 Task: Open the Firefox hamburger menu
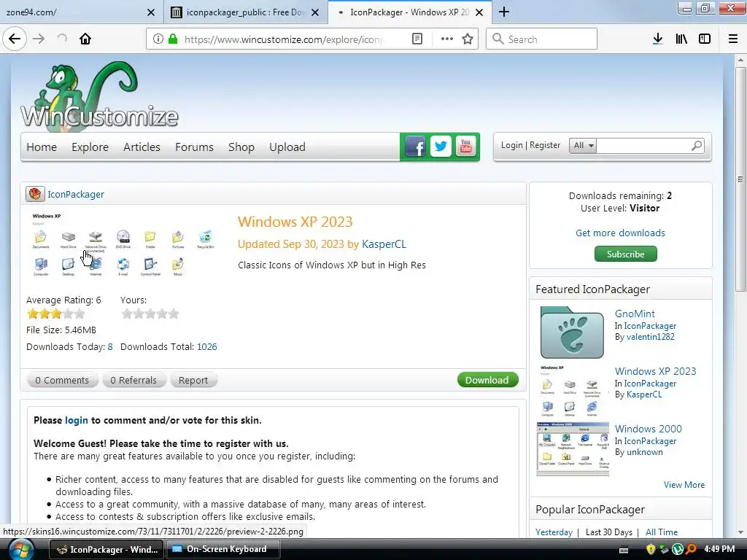733,39
